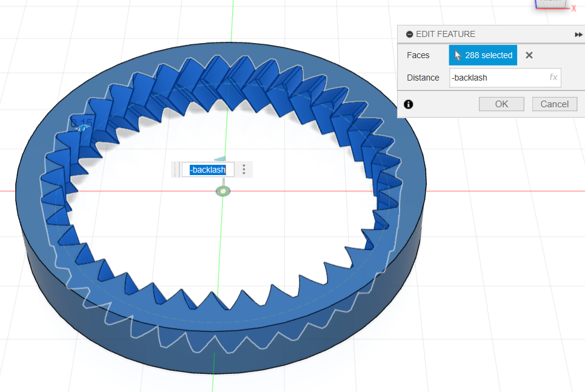The image size is (585, 392).
Task: Grab the dotted handle left of floating input
Action: tap(176, 170)
